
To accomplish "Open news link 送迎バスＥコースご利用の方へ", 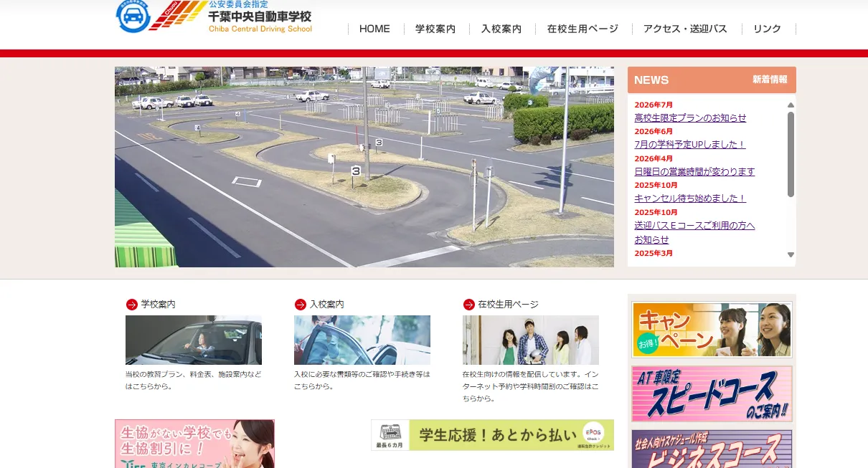I will tap(694, 225).
